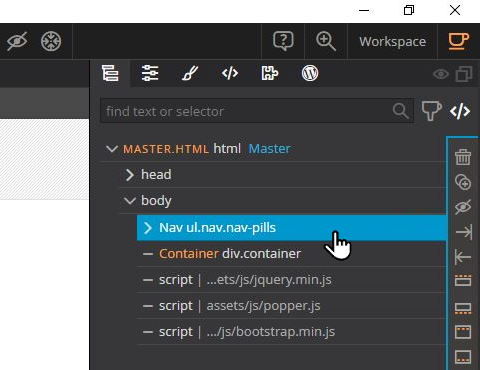Focus the find text or selector field
The image size is (480, 370).
pos(257,111)
